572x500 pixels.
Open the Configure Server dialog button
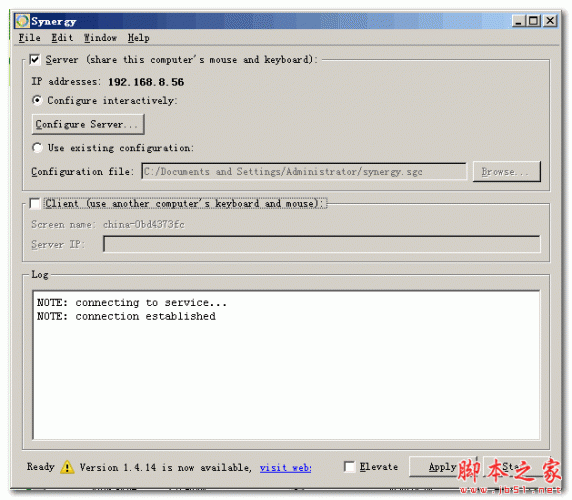88,124
